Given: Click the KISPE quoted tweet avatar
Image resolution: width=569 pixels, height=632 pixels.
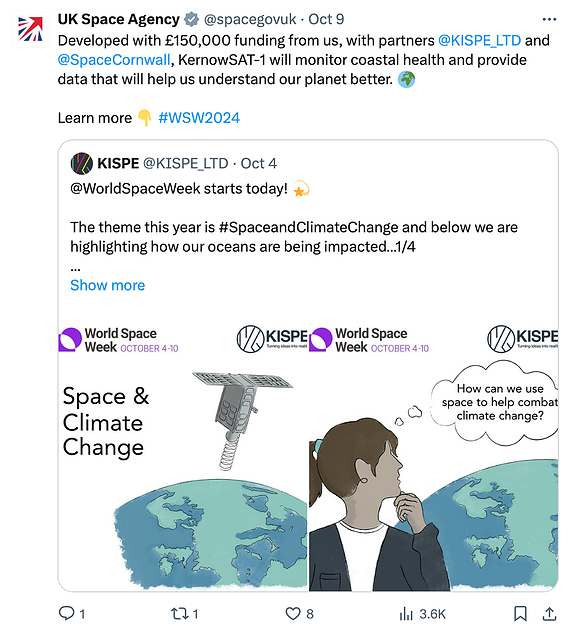Looking at the screenshot, I should (x=82, y=163).
